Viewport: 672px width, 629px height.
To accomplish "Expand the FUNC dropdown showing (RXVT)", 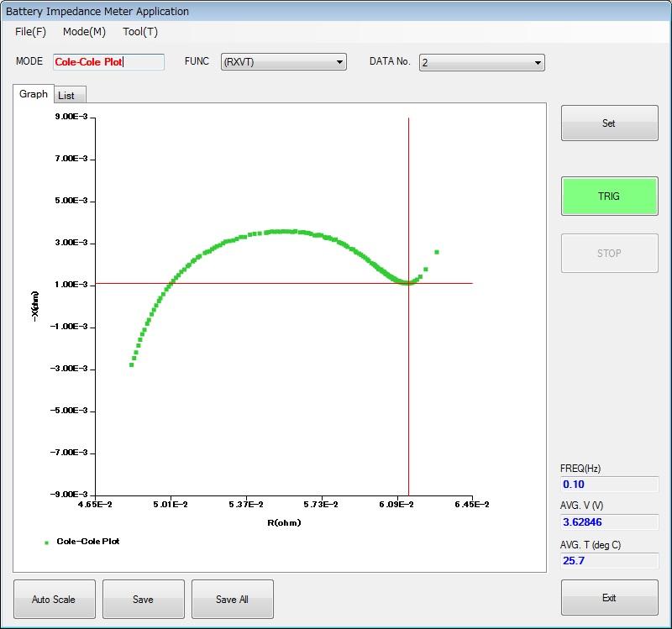I will tap(284, 62).
